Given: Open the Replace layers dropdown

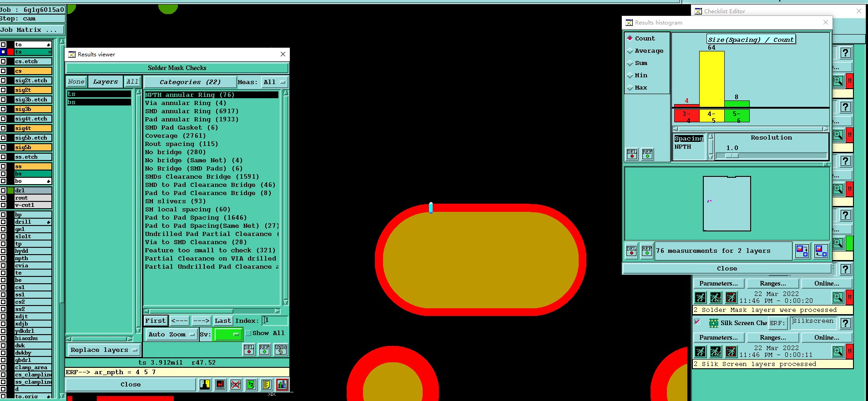Looking at the screenshot, I should 104,350.
